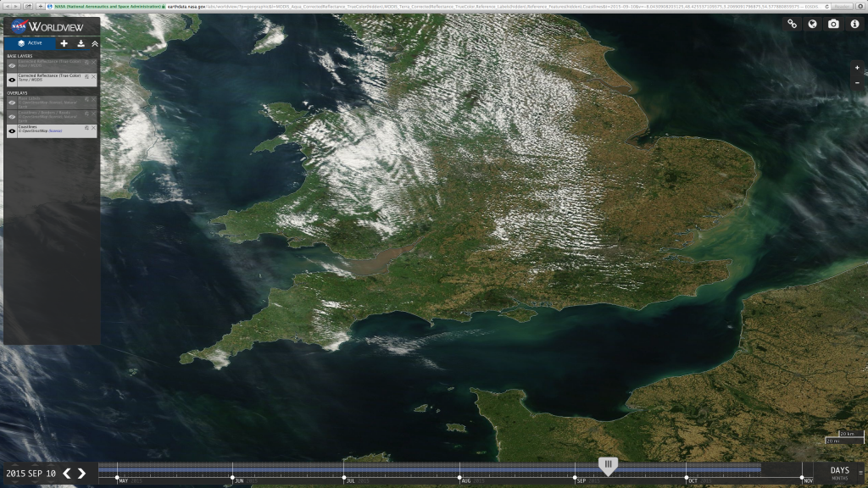Open the projection globe selector
This screenshot has height=488, width=868.
point(812,24)
